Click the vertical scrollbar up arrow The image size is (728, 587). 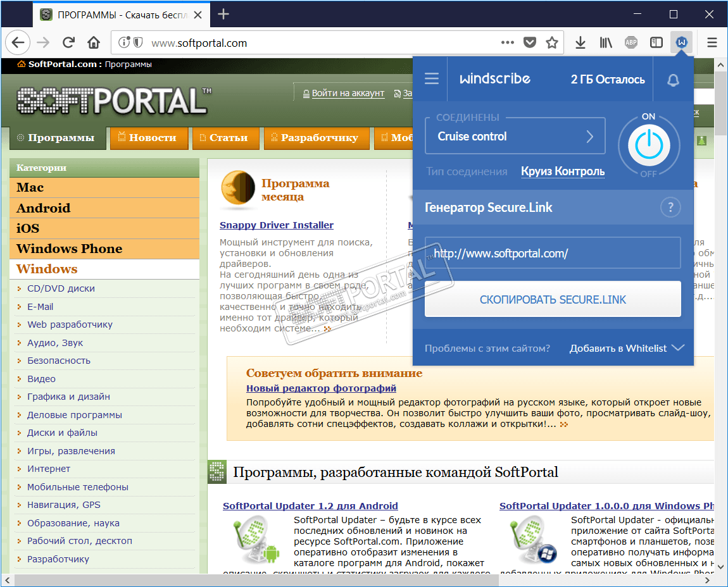point(720,65)
